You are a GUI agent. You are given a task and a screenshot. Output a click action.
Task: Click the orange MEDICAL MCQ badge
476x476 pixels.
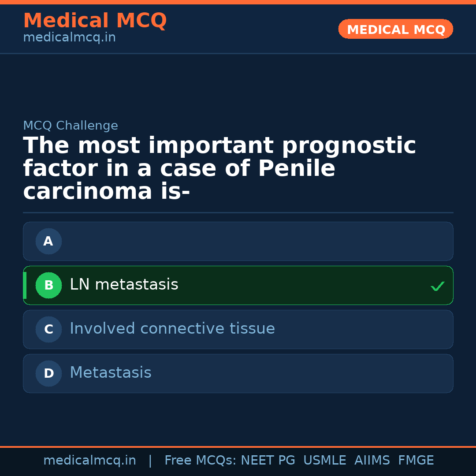click(396, 30)
